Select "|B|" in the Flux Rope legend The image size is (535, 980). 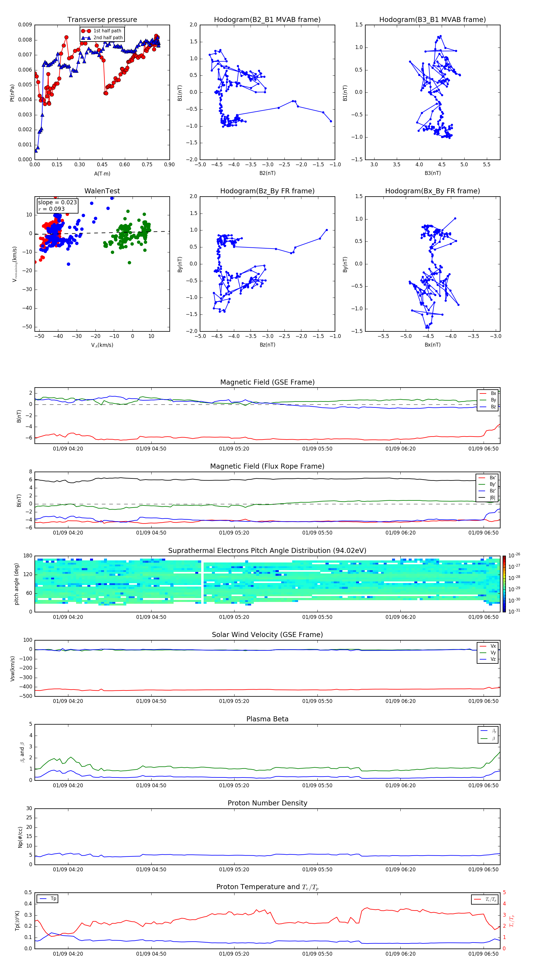click(487, 498)
